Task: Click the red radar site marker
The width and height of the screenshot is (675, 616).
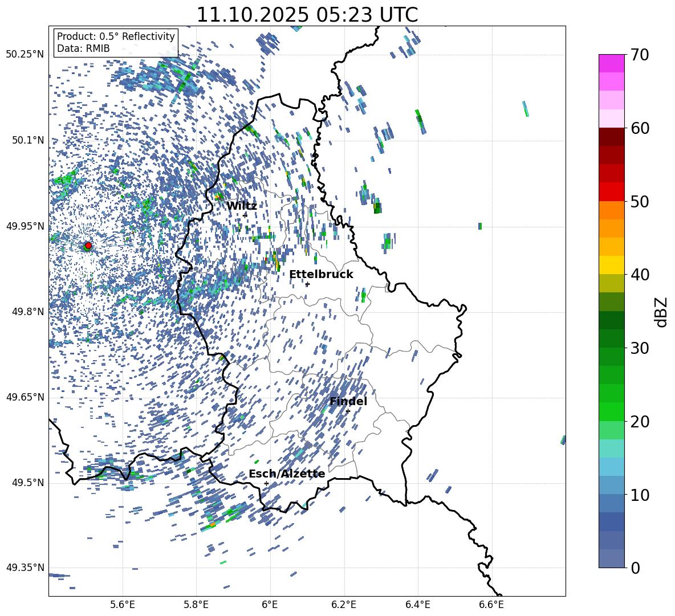Action: pos(88,245)
